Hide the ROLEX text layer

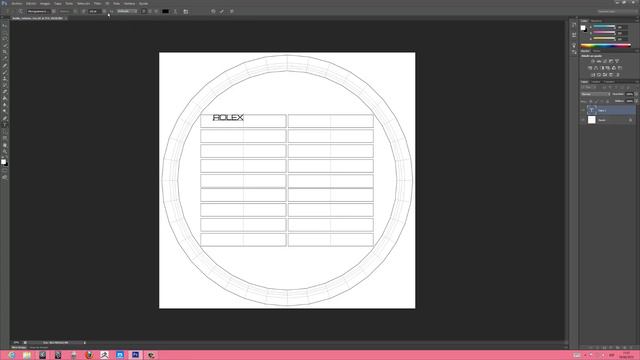point(583,110)
